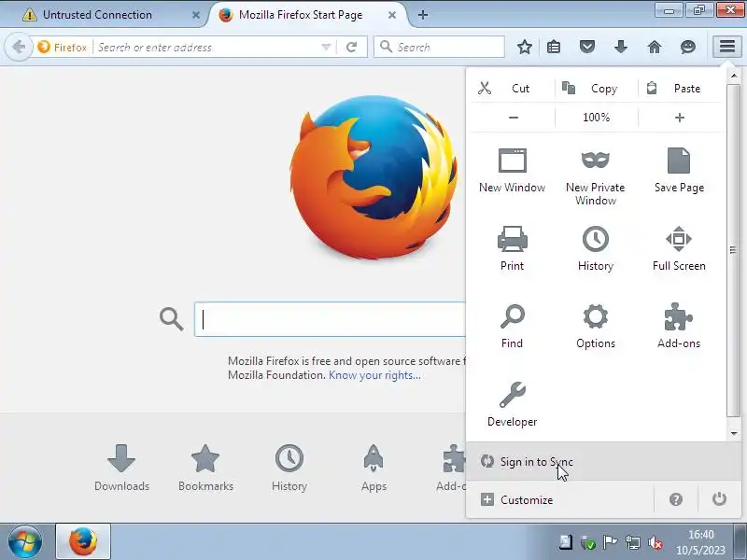Click the exit power icon
The height and width of the screenshot is (560, 747).
[719, 499]
